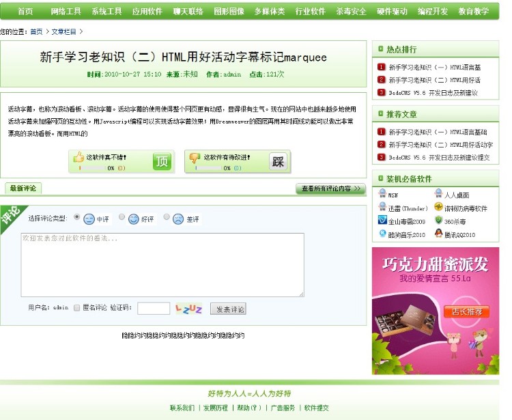512x420 pixels.
Task: Click the 酷狗音乐2010 text link
Action: click(x=407, y=235)
